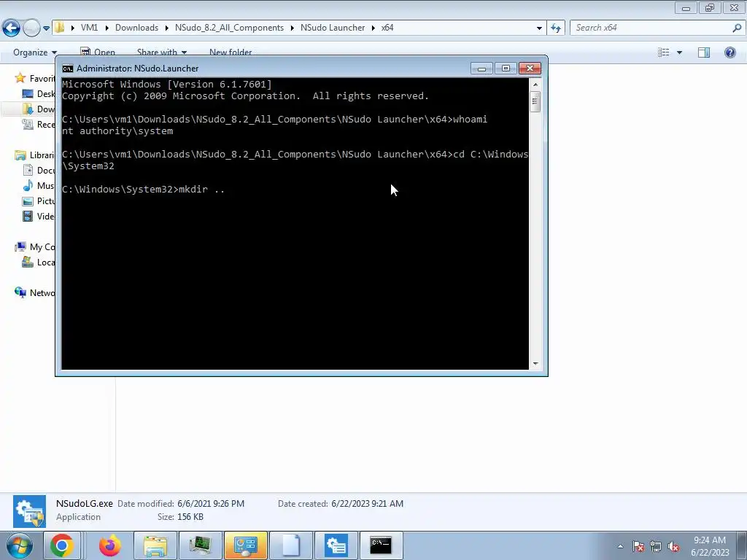Click the NSudoLG.exe icon in details pane

[29, 511]
